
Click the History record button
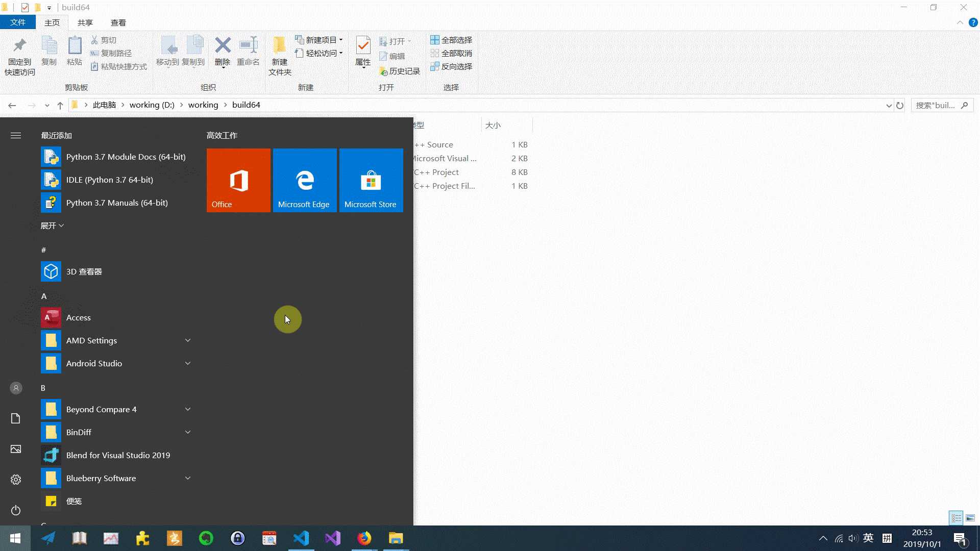coord(400,71)
